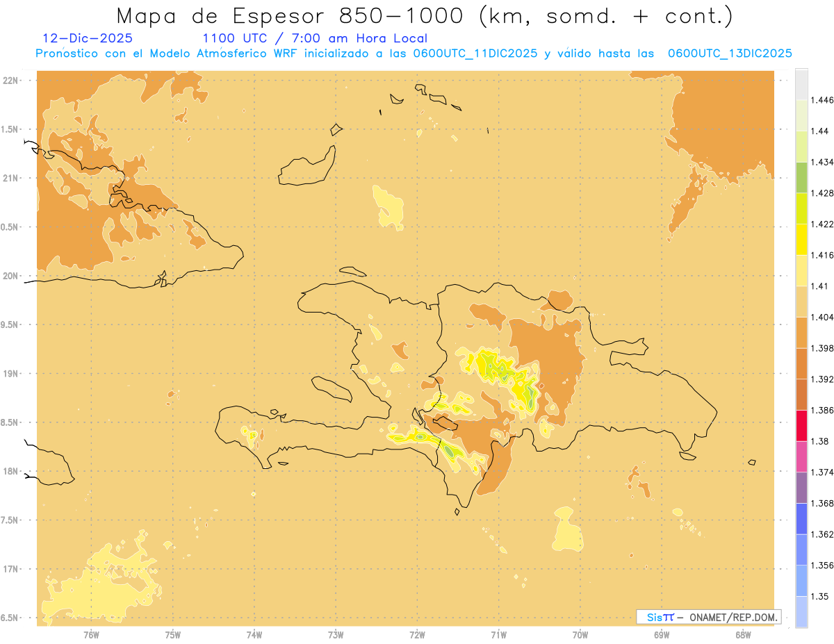The height and width of the screenshot is (644, 834).
Task: Click the longitude label 75W
Action: (x=173, y=635)
